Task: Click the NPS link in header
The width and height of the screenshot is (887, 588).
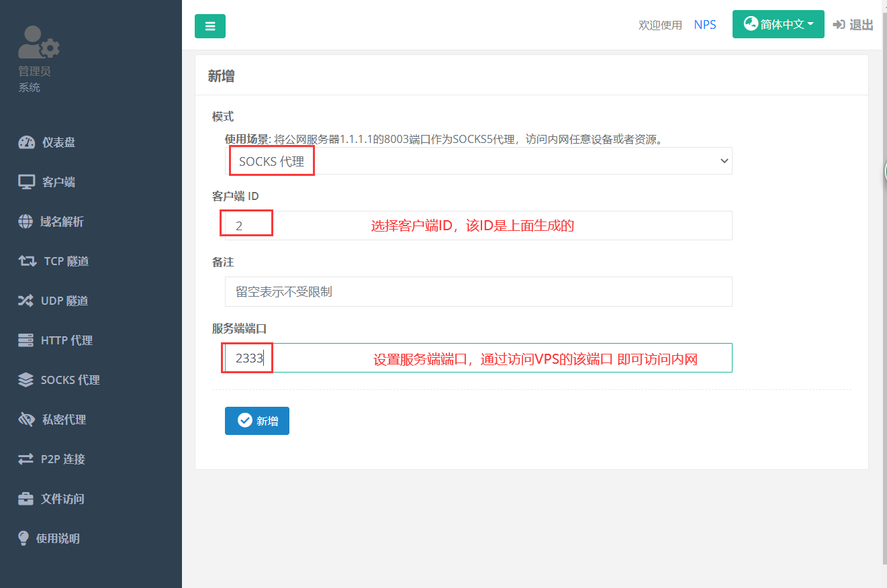Action: 705,25
